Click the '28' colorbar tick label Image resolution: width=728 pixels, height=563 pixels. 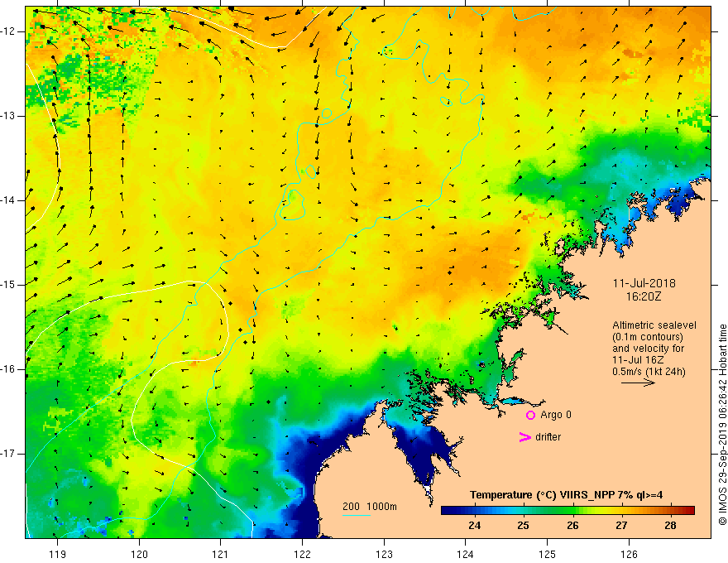pos(670,526)
